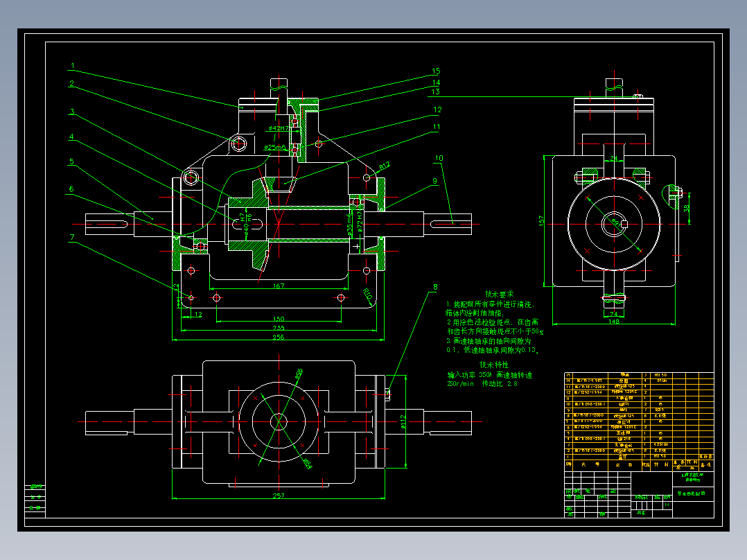Select the 150 dimension text
The height and width of the screenshot is (560, 747).
point(279,318)
